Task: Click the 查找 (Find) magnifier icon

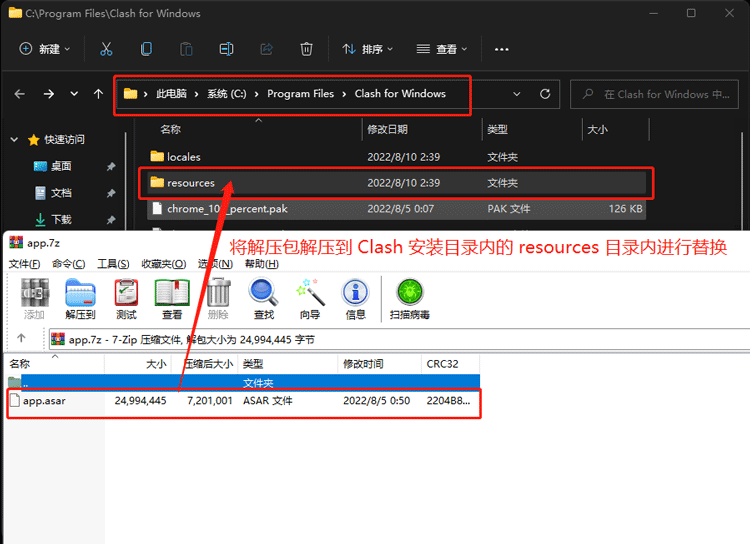Action: (x=263, y=298)
